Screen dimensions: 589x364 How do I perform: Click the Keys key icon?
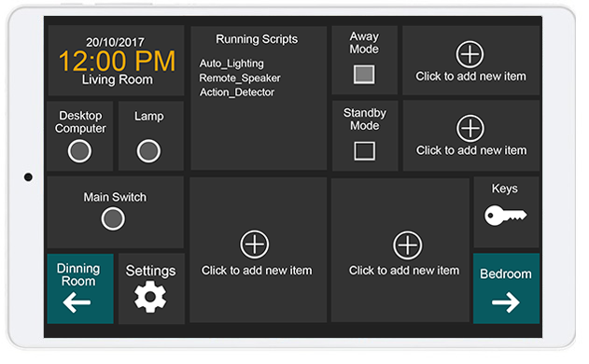(505, 216)
